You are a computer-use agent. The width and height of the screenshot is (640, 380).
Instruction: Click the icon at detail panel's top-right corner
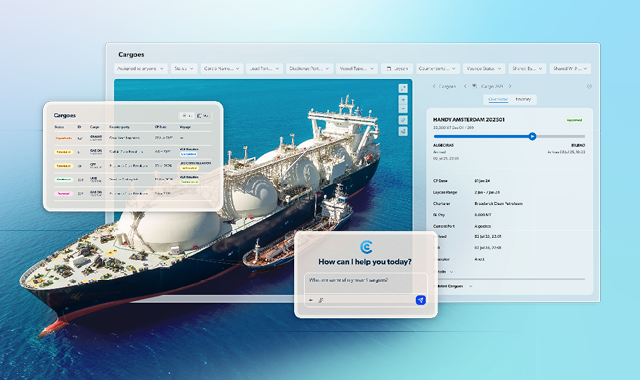point(589,87)
